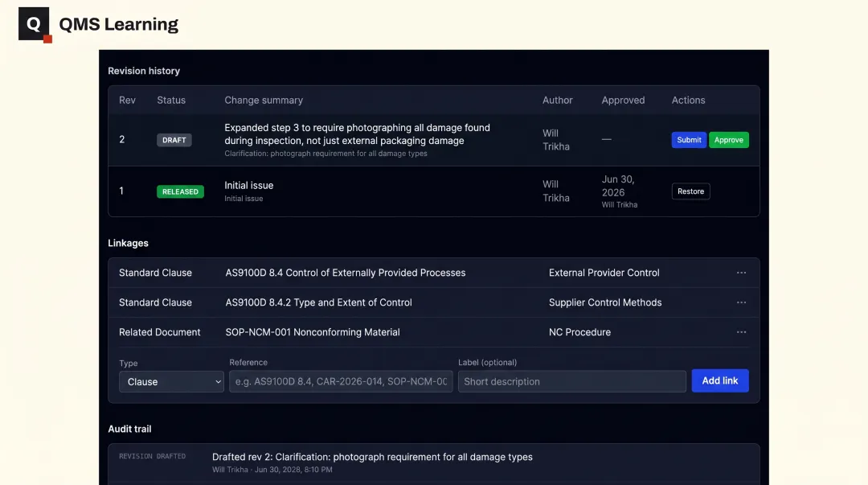Click 'Clarification: photograph requirement' subtext in revision row

pyautogui.click(x=325, y=154)
